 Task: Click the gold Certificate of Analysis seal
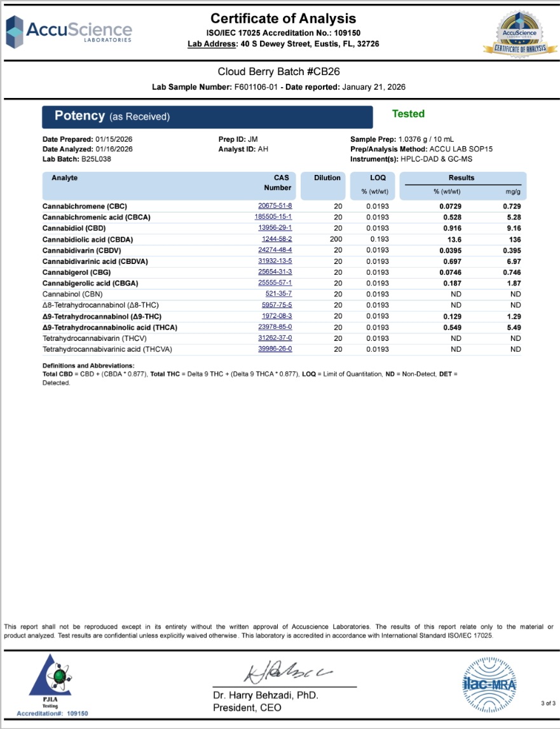(519, 34)
